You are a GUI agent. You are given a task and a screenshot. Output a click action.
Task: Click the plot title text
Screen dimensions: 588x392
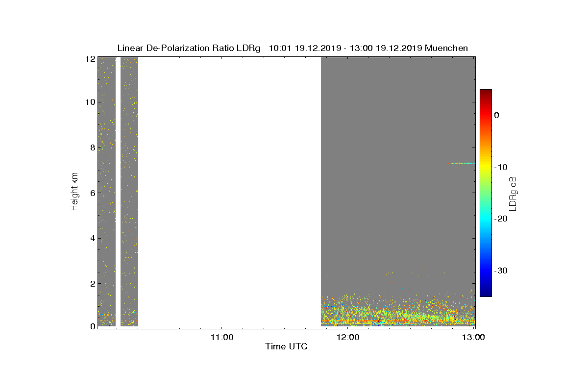(293, 48)
